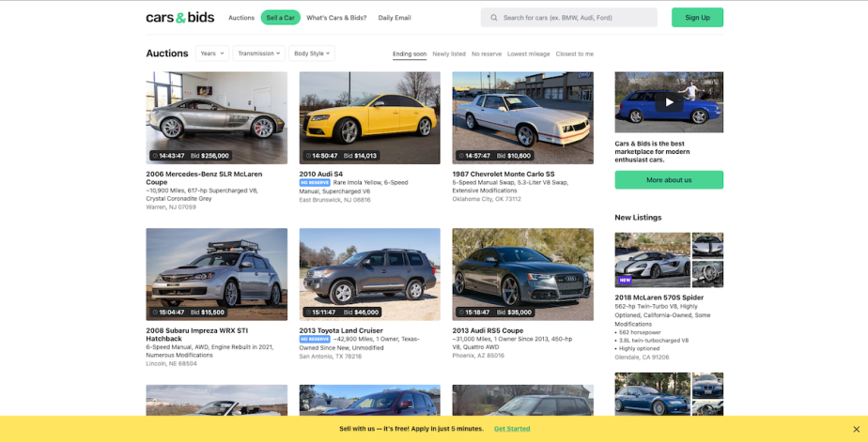The height and width of the screenshot is (442, 868).
Task: Click the Sell a Car button
Action: [280, 18]
